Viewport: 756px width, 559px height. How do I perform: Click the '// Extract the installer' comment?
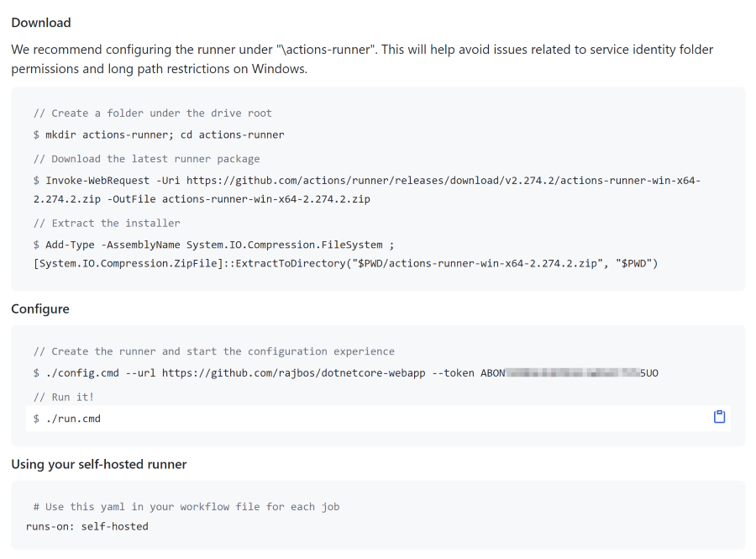coord(107,223)
